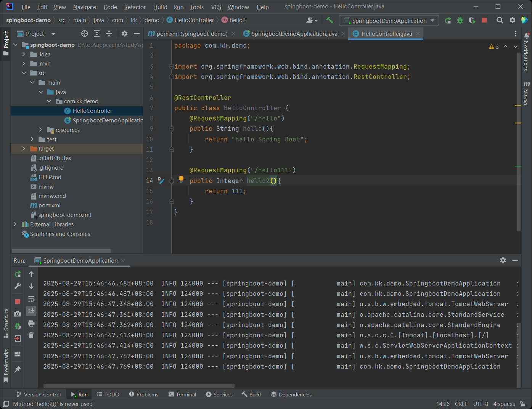Toggle the Notifications side panel
The width and height of the screenshot is (532, 409).
tap(526, 51)
